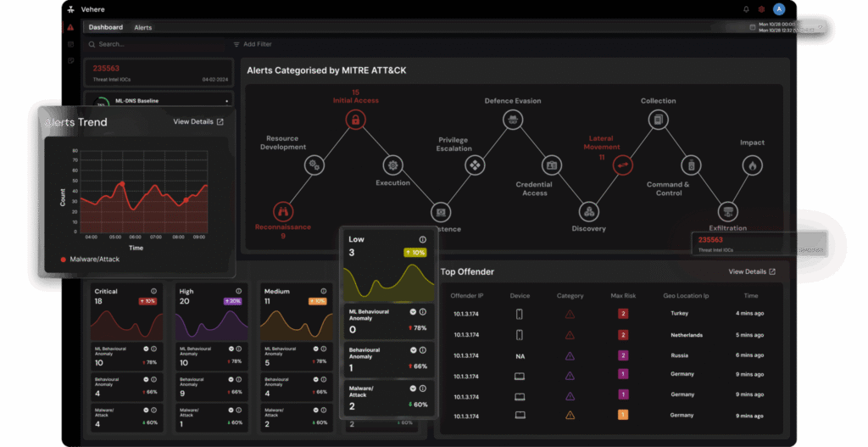This screenshot has width=868, height=447.
Task: Switch to the Alerts tab
Action: pyautogui.click(x=143, y=27)
